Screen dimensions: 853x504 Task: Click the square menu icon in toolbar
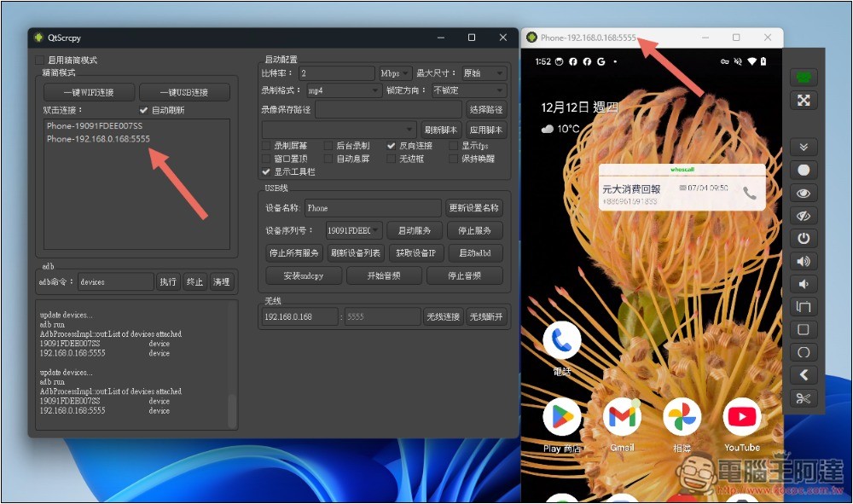[804, 329]
